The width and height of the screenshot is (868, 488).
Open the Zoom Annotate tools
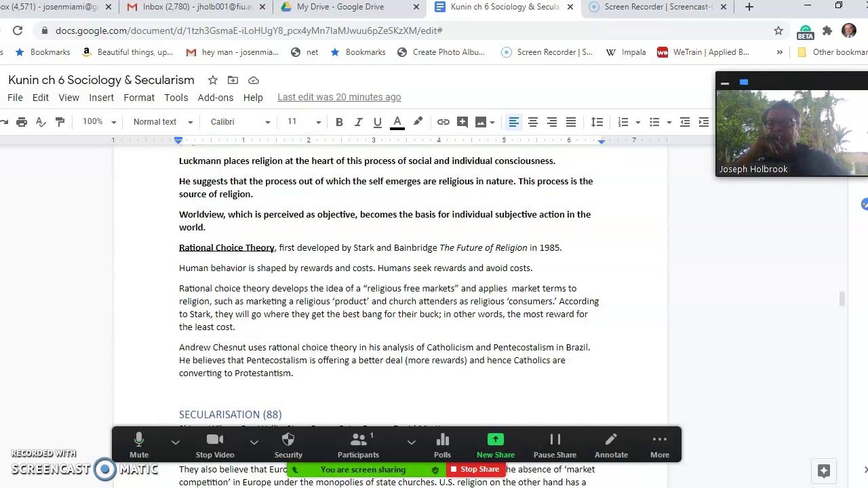611,445
